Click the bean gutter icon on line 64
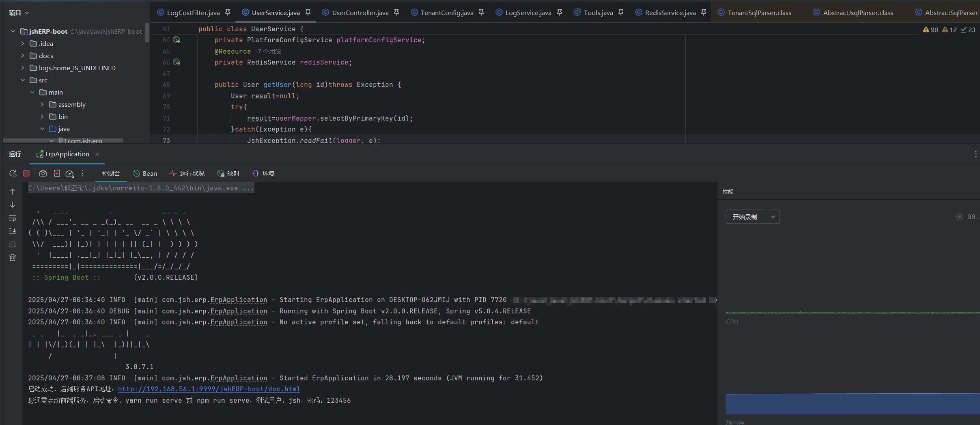The width and height of the screenshot is (980, 425). pyautogui.click(x=177, y=40)
